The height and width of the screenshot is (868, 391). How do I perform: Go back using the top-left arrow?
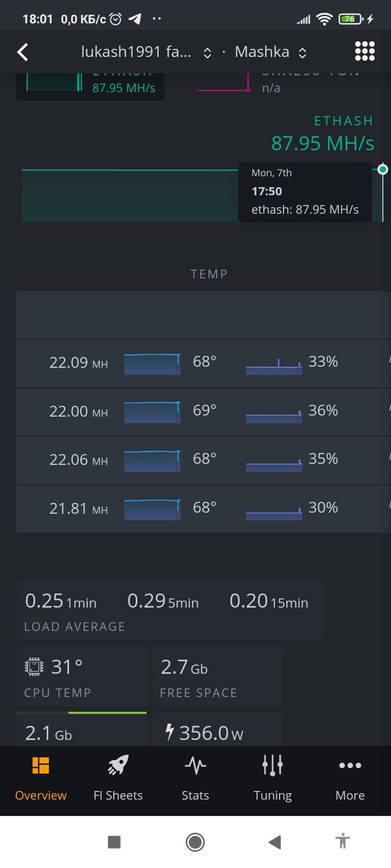coord(22,52)
